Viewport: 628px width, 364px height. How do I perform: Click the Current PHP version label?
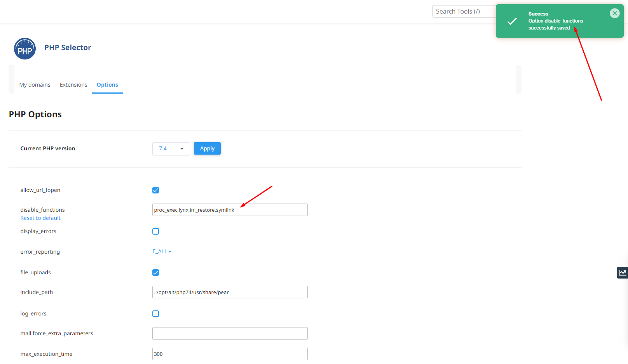[x=48, y=148]
